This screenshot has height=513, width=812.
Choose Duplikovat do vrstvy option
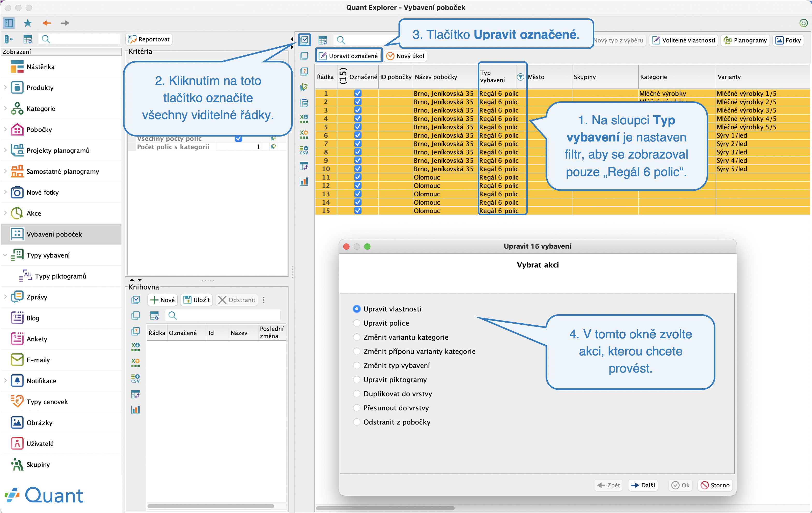[357, 394]
